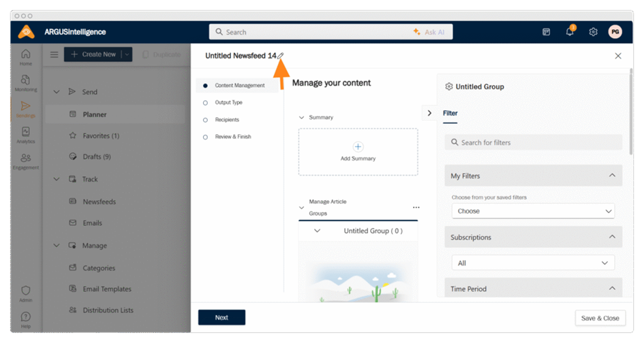The height and width of the screenshot is (343, 644).
Task: Collapse the My Filters section
Action: [611, 176]
